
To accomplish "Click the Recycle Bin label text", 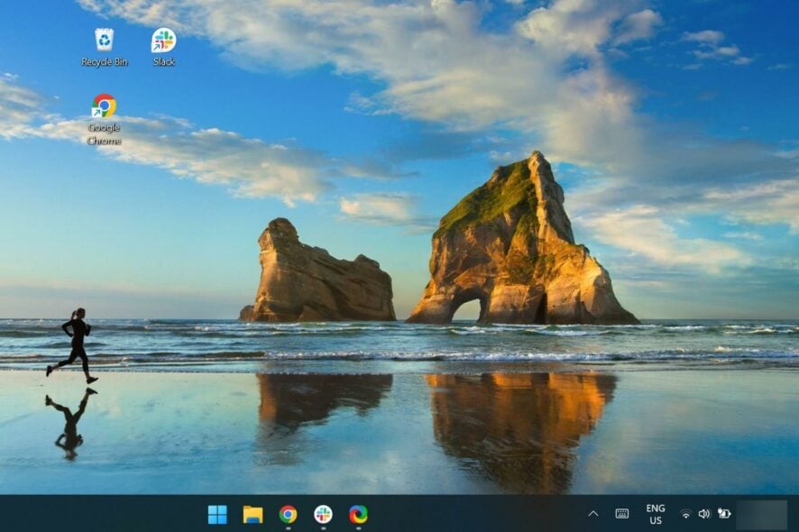I will point(105,61).
